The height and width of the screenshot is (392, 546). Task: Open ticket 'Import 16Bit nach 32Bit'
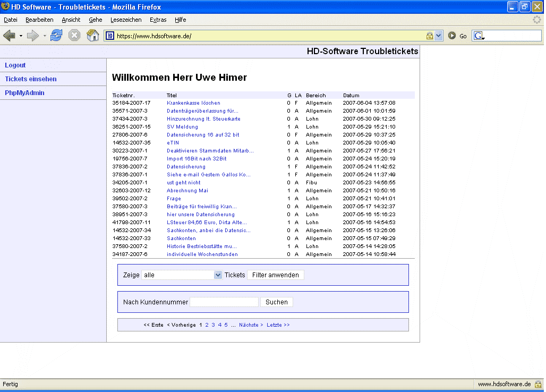click(197, 159)
